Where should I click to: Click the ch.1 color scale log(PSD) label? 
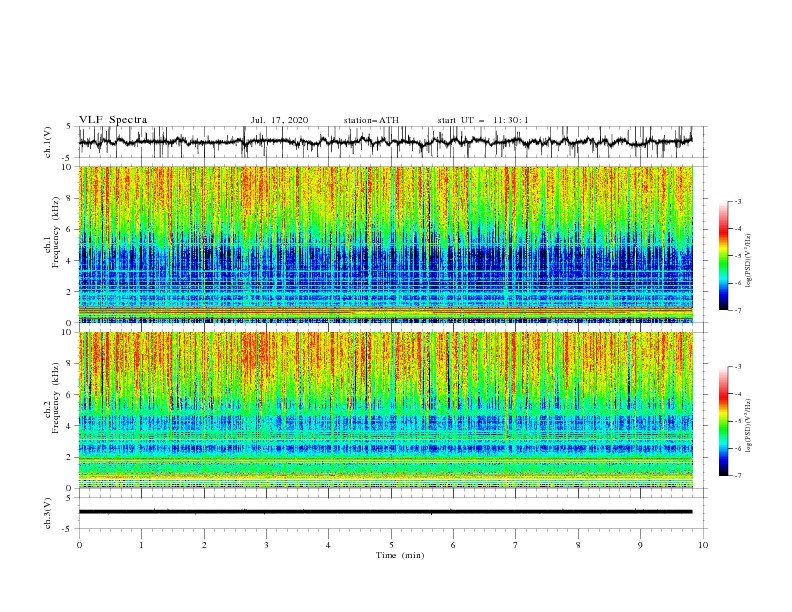(748, 261)
